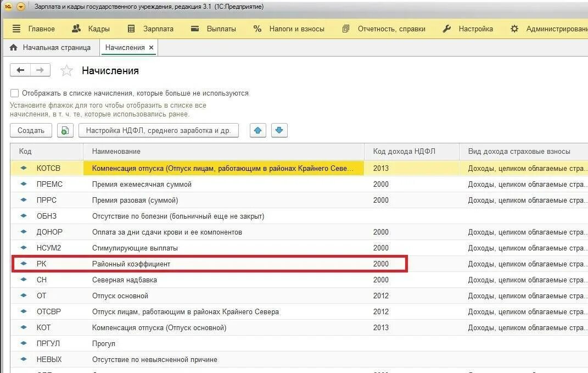Screen dimensions: 588x373
Task: Select the НЕВЫХ row icon
Action: point(24,359)
